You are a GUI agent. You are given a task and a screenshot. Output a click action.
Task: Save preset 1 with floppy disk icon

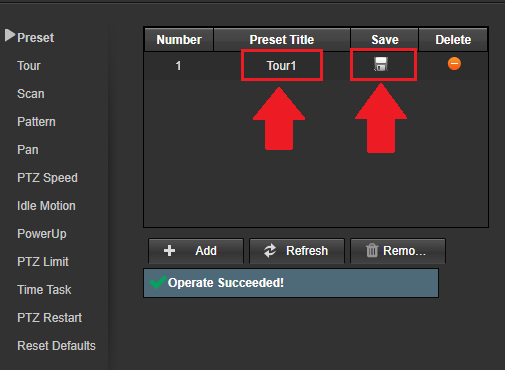tap(381, 64)
